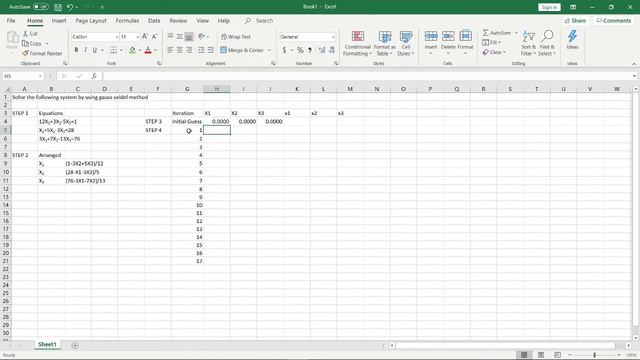Screen dimensions: 640x360
Task: Apply the Fill Color bucket
Action: [x=132, y=50]
